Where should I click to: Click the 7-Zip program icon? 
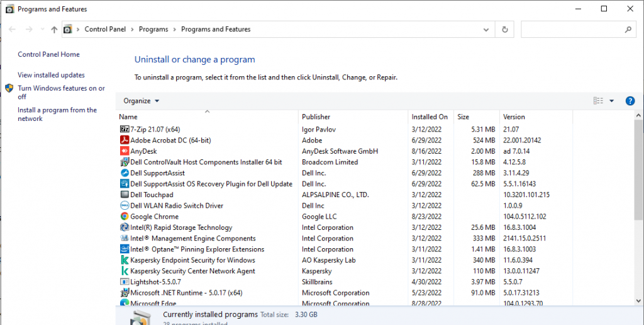[125, 129]
